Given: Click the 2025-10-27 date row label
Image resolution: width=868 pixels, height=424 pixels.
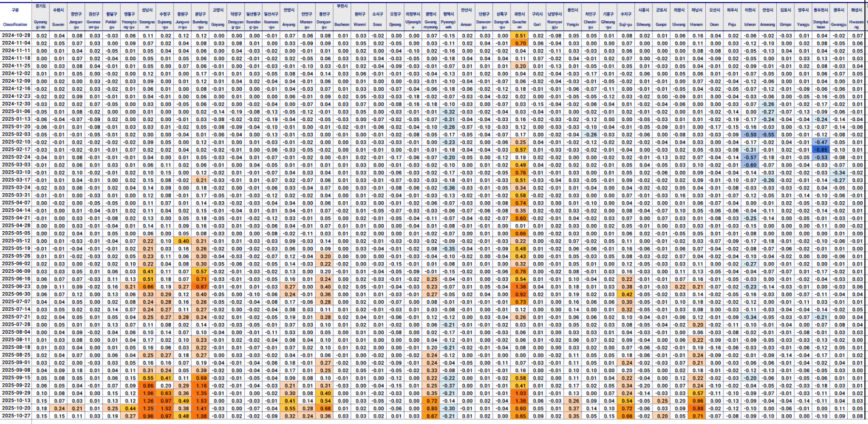Looking at the screenshot, I should point(15,416).
